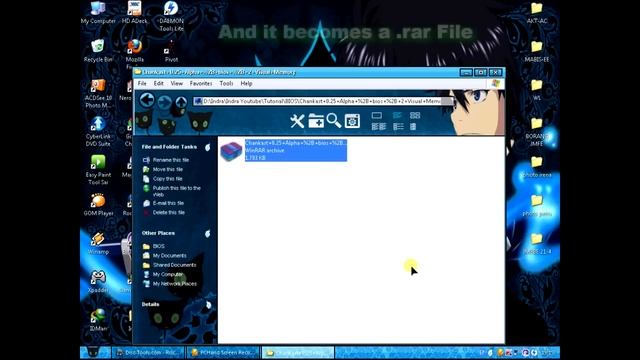Open GOM Player from the desktop

[98, 205]
